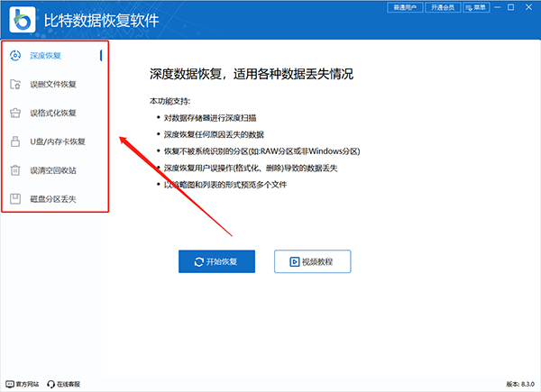This screenshot has width=541, height=392.
Task: Maximize the application window
Action: [x=511, y=7]
